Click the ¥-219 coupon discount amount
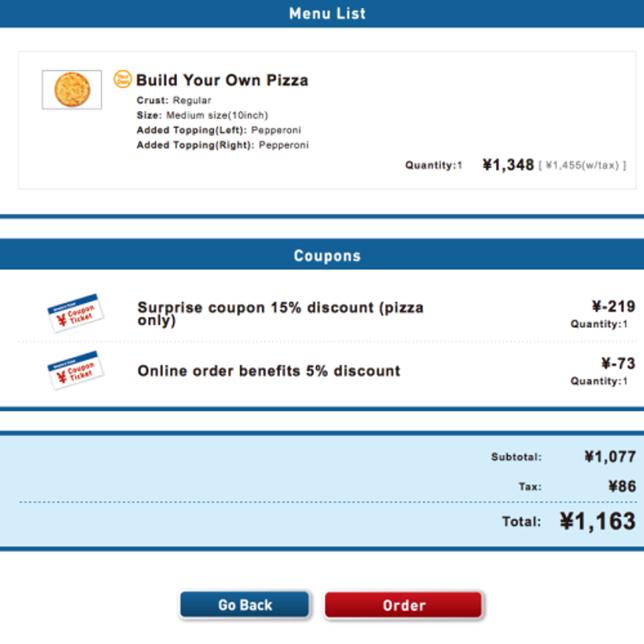The height and width of the screenshot is (644, 644). (613, 307)
